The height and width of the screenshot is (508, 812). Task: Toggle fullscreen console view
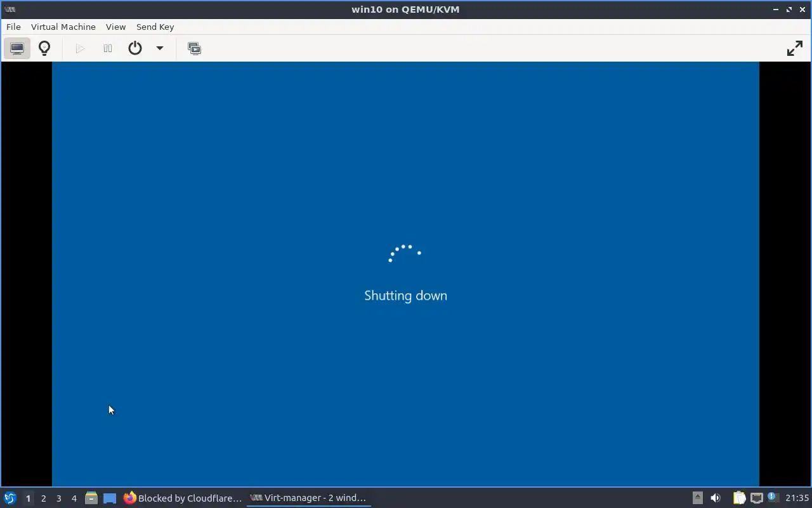tap(795, 48)
